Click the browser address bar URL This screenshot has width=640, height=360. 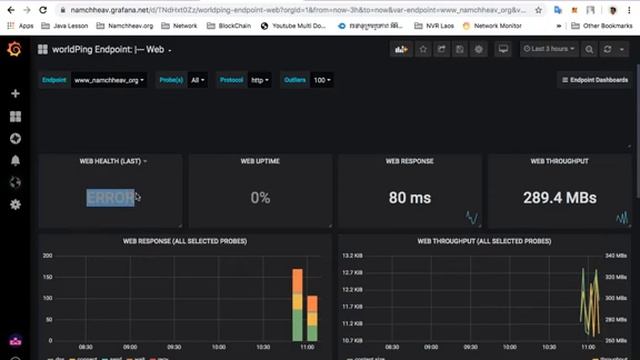[298, 10]
